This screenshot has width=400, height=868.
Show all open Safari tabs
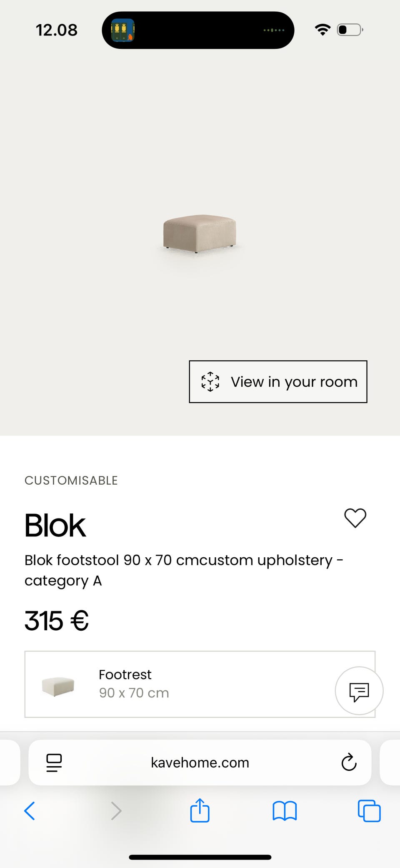click(369, 811)
